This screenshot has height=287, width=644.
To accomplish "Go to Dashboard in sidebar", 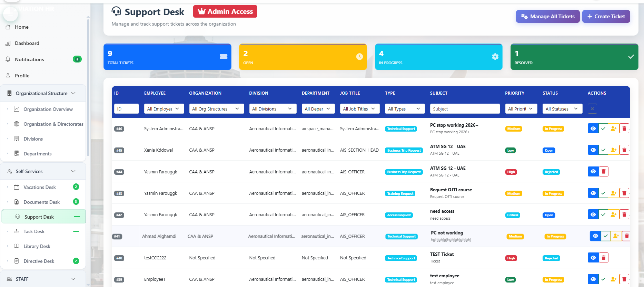I will click(x=27, y=43).
